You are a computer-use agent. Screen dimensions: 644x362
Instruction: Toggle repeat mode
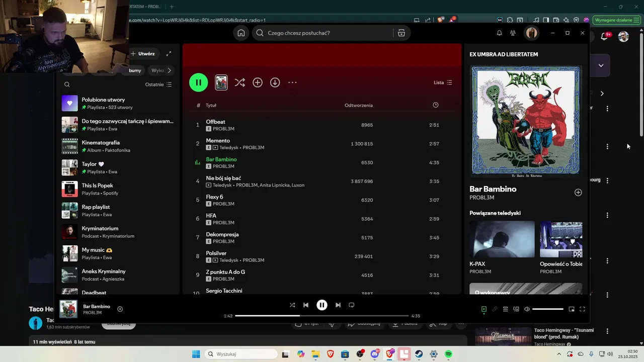point(352,305)
